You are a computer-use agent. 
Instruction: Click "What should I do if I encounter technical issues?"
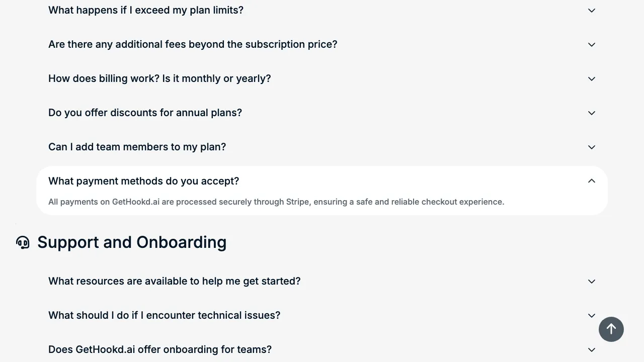point(164,315)
